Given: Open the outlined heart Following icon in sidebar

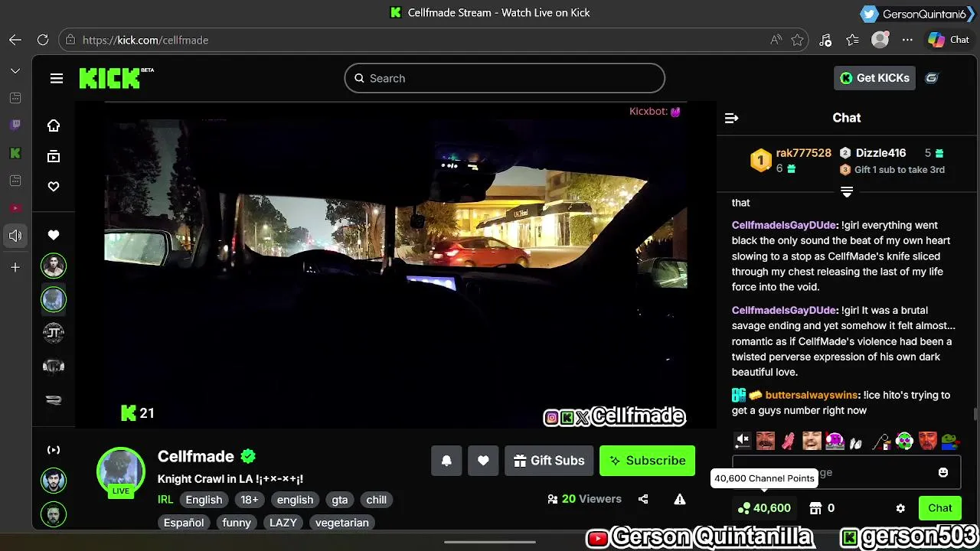Looking at the screenshot, I should tap(54, 187).
